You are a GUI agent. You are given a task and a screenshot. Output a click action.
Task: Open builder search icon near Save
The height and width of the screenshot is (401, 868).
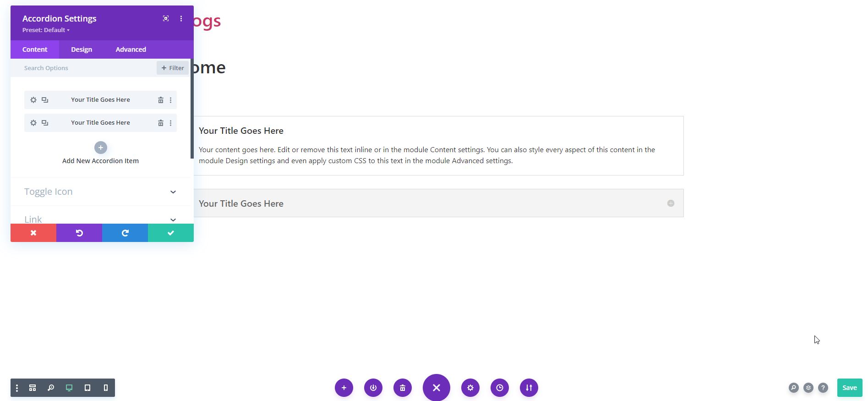[794, 388]
